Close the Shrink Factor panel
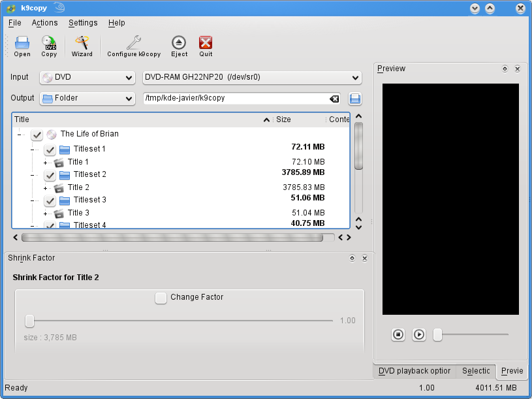 click(365, 258)
